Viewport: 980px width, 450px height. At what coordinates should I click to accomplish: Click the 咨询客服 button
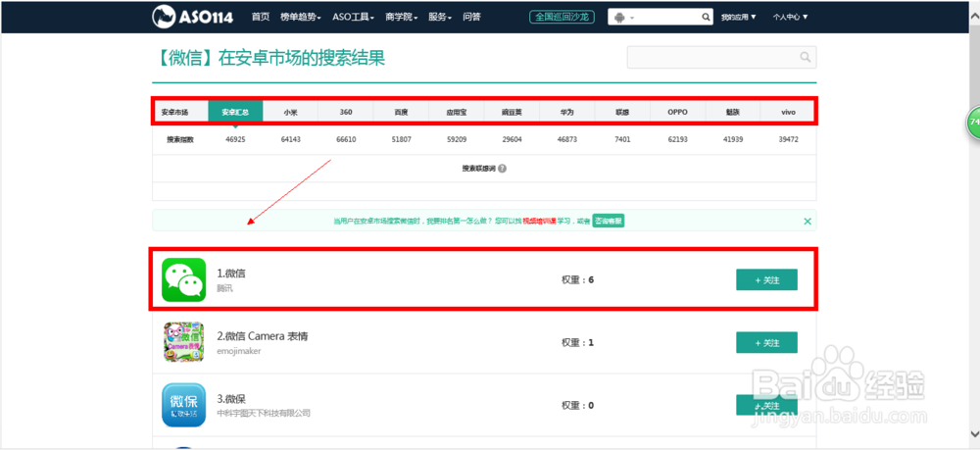tap(609, 221)
